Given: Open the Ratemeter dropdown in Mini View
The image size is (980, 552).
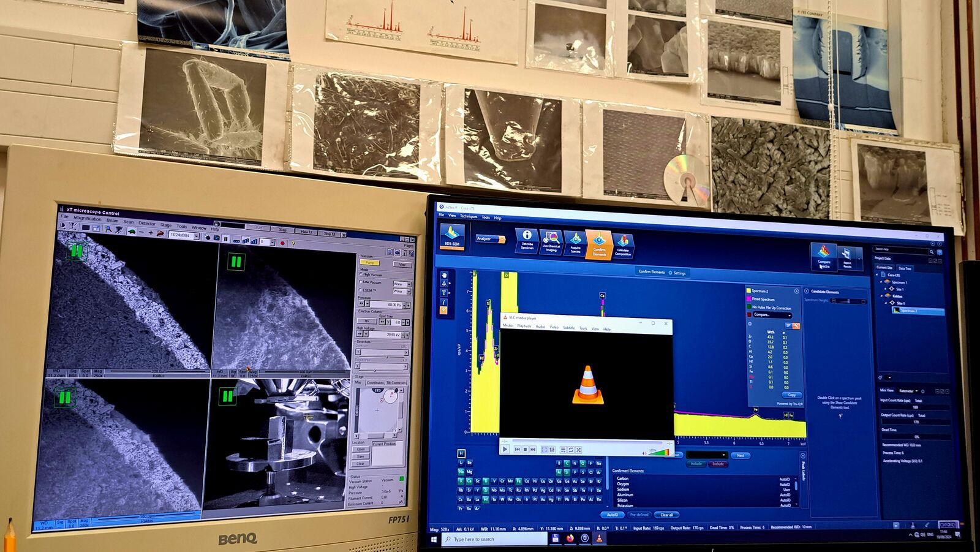Looking at the screenshot, I should tap(909, 391).
